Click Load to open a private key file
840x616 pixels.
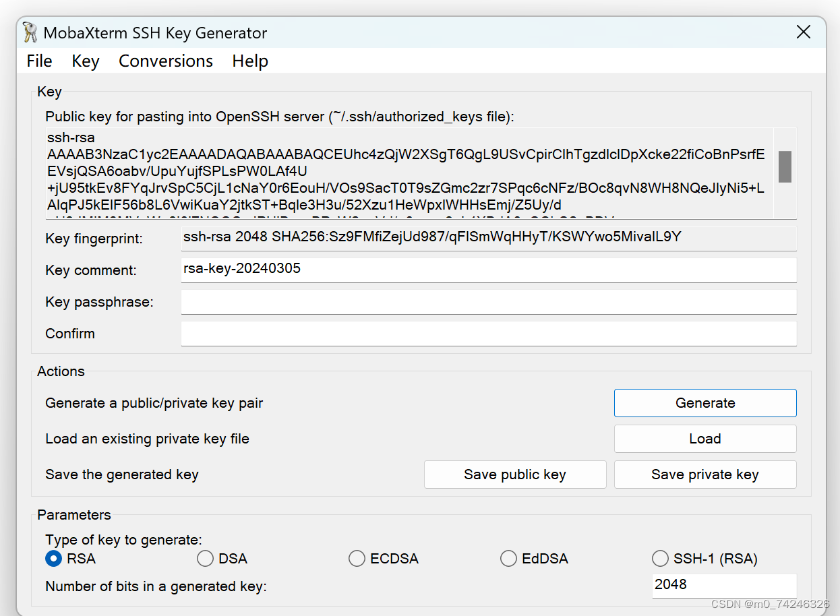[x=704, y=439]
